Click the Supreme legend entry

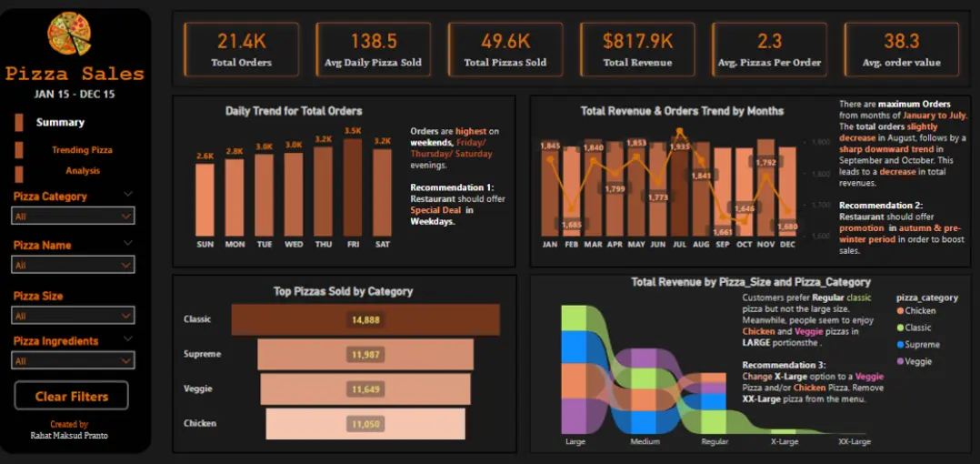[917, 345]
